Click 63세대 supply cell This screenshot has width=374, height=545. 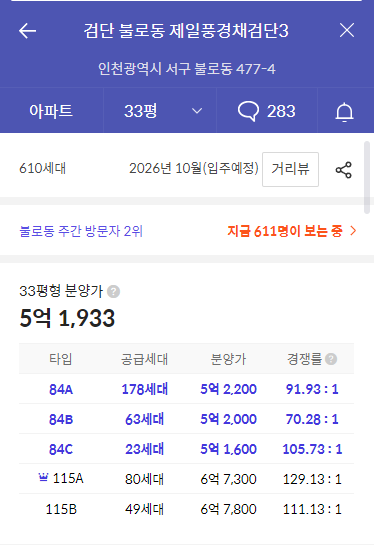[145, 419]
